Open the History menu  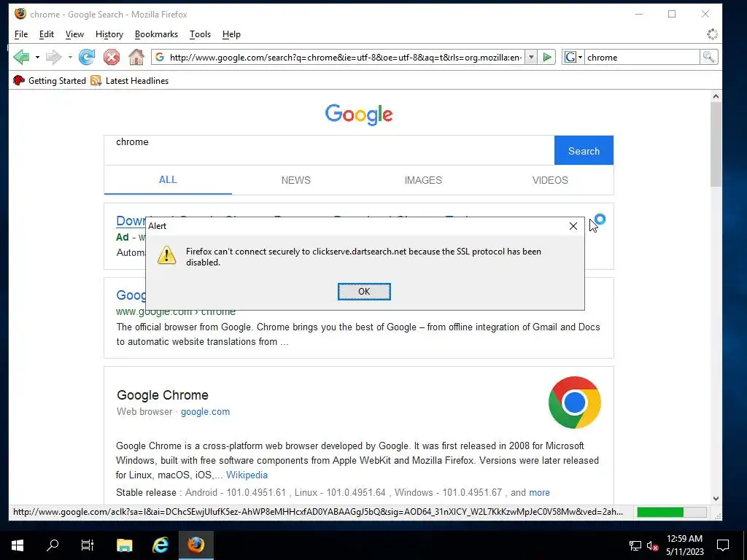point(109,34)
